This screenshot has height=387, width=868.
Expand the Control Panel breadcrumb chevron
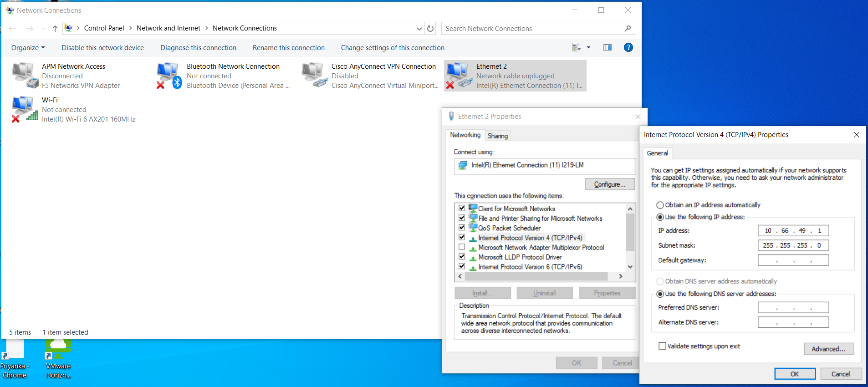click(x=131, y=28)
